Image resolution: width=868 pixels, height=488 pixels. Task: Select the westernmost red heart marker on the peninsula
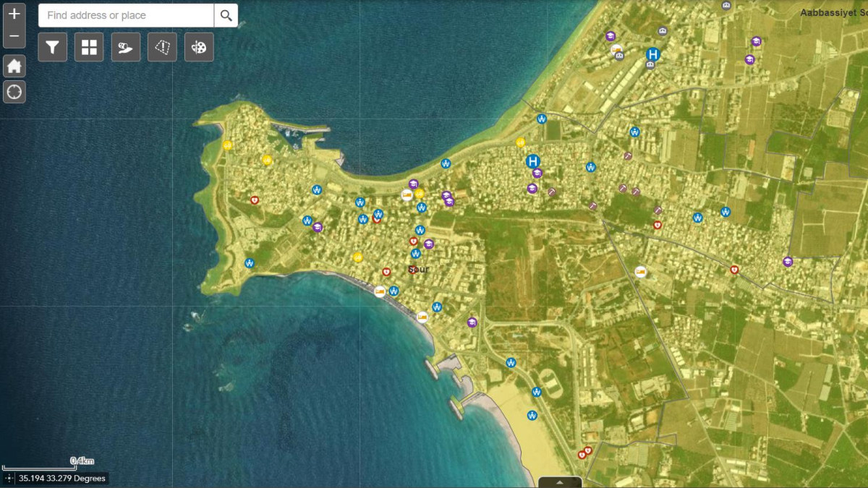point(254,200)
